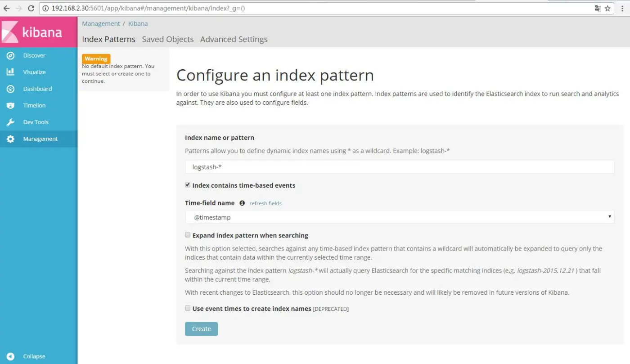Switch to Advanced Settings tab
Viewport: 630px width, 364px height.
pos(234,39)
